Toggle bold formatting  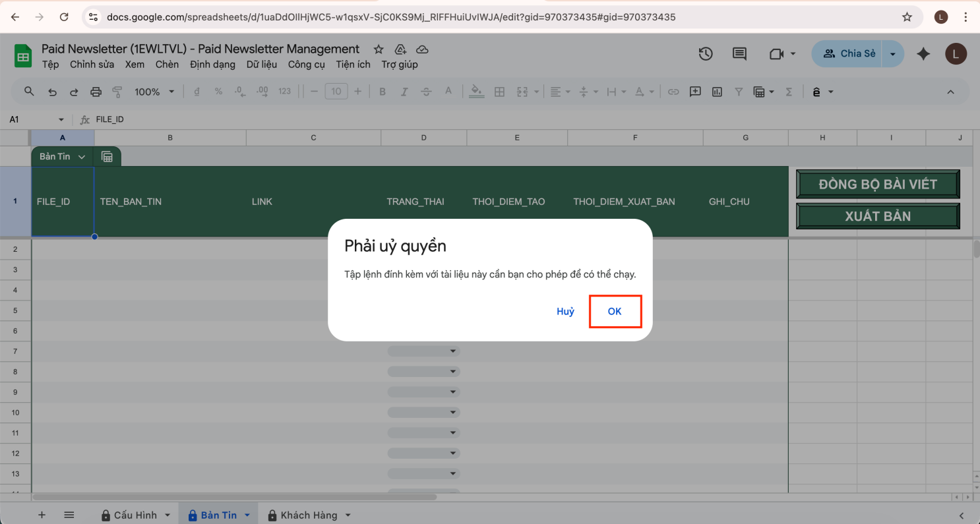click(383, 92)
